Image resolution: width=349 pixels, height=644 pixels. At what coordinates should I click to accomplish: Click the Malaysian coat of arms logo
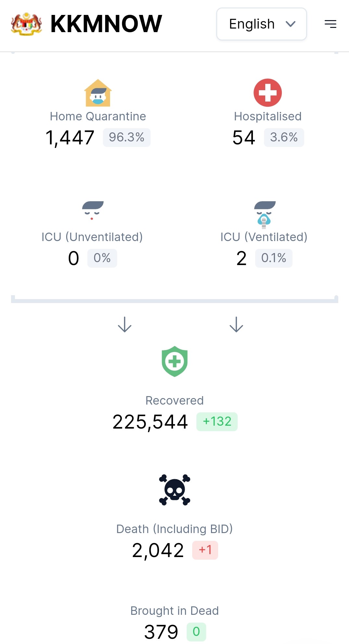click(x=26, y=24)
